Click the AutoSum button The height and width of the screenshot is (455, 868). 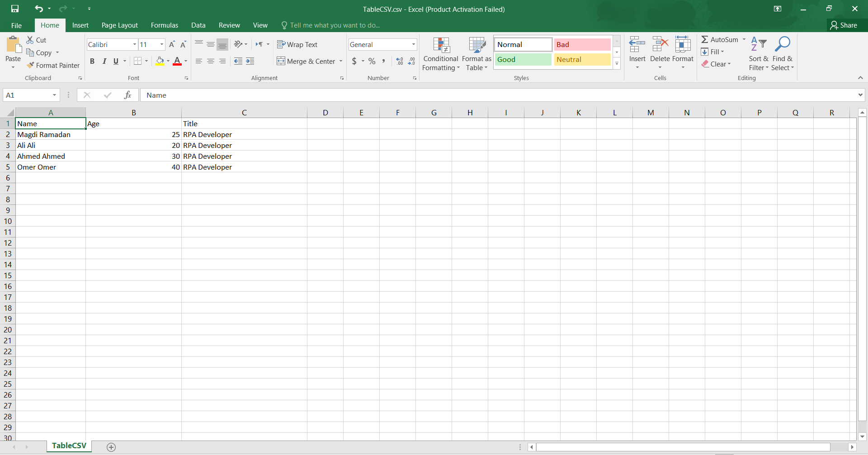click(720, 40)
